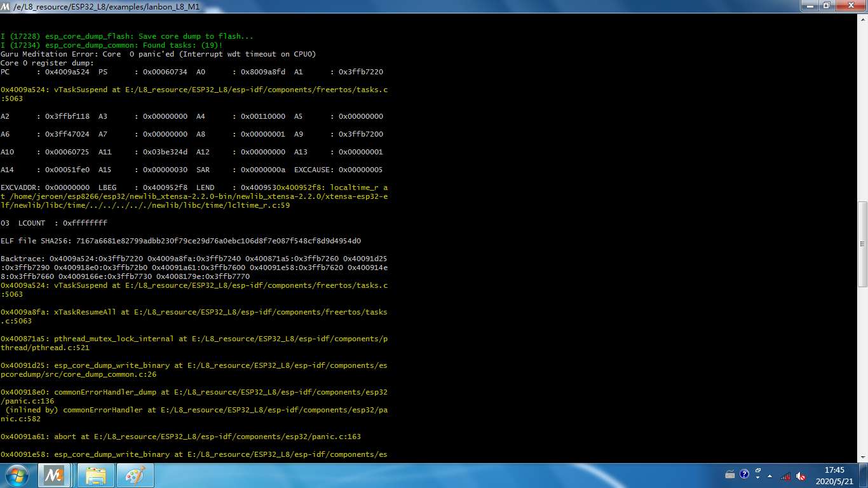Screen dimensions: 868x488
Task: Click the keyboard input tray icon
Action: [730, 475]
